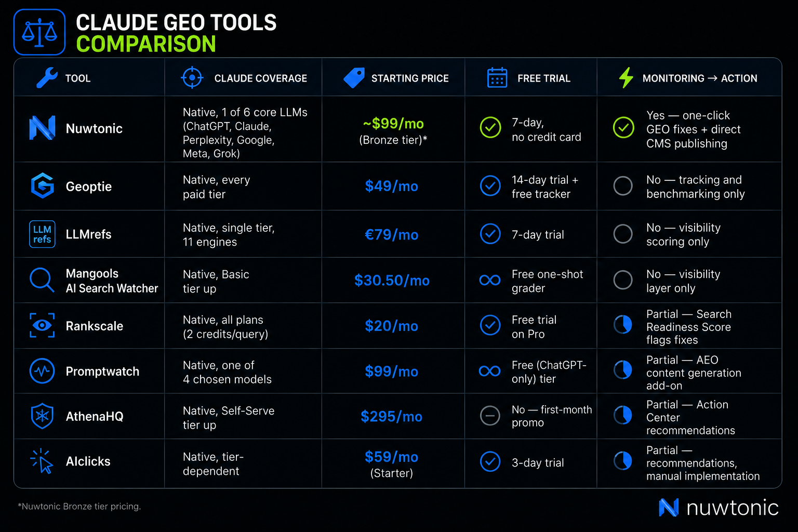798x532 pixels.
Task: Click the green checkmark beside 7-day, no credit card
Action: pyautogui.click(x=490, y=127)
